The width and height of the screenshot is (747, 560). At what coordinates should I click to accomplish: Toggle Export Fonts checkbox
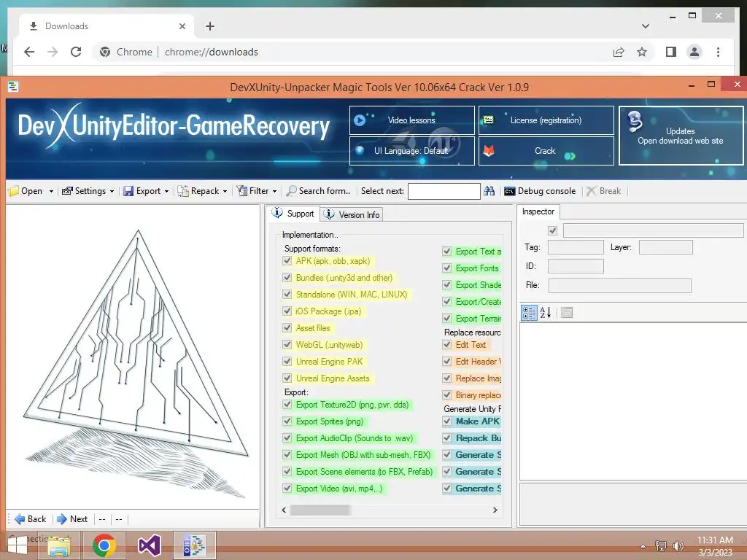tap(447, 268)
